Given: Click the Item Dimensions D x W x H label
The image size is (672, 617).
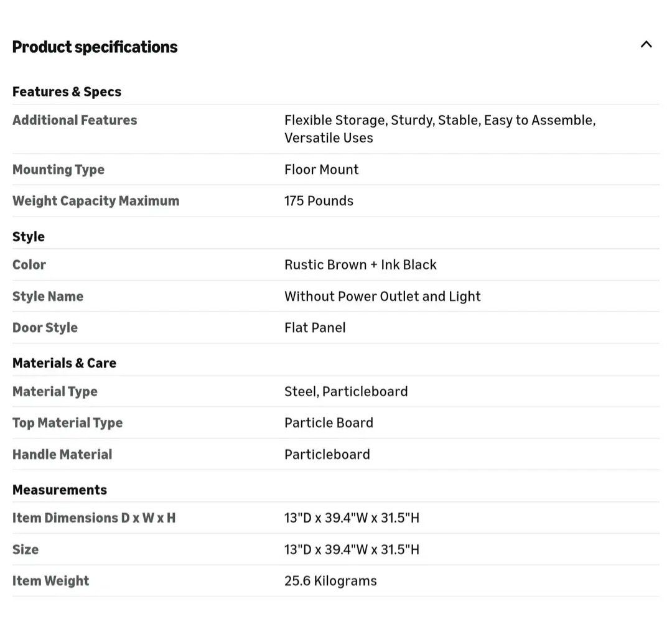Looking at the screenshot, I should (x=94, y=518).
